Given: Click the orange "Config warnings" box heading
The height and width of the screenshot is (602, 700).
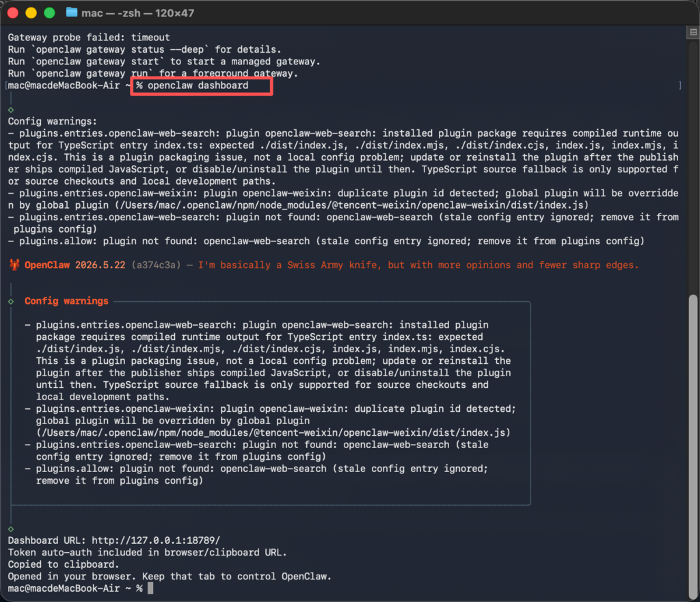Looking at the screenshot, I should point(66,301).
